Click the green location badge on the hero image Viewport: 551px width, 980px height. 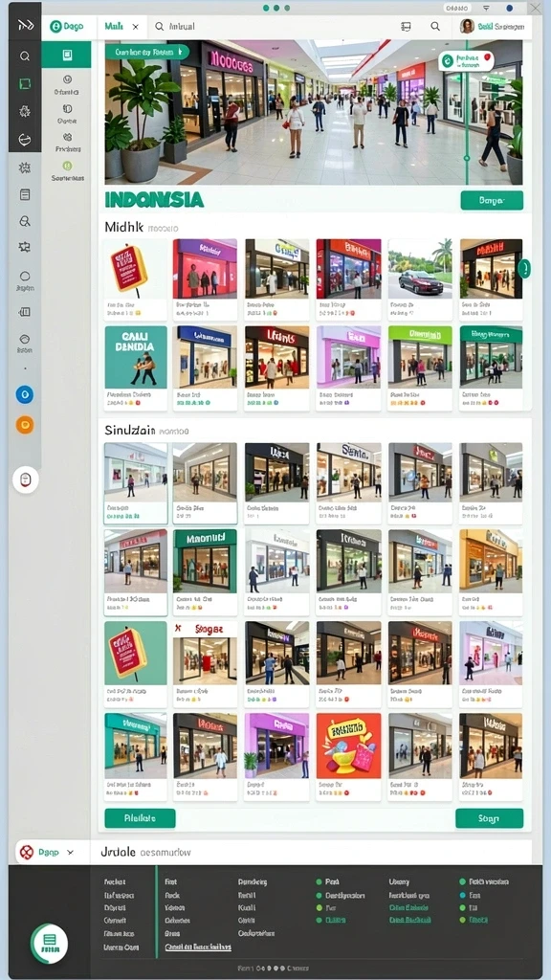(x=466, y=61)
